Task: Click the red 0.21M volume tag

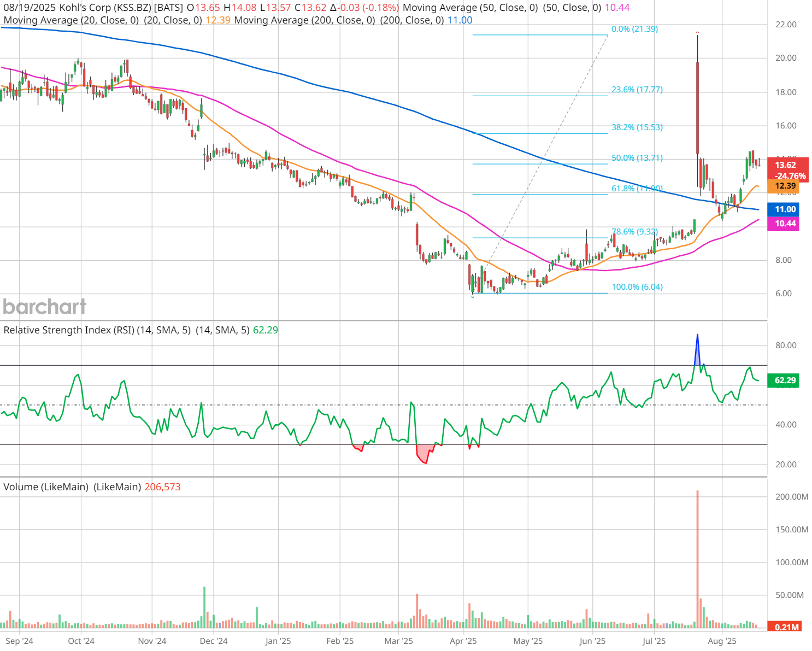Action: (x=784, y=627)
